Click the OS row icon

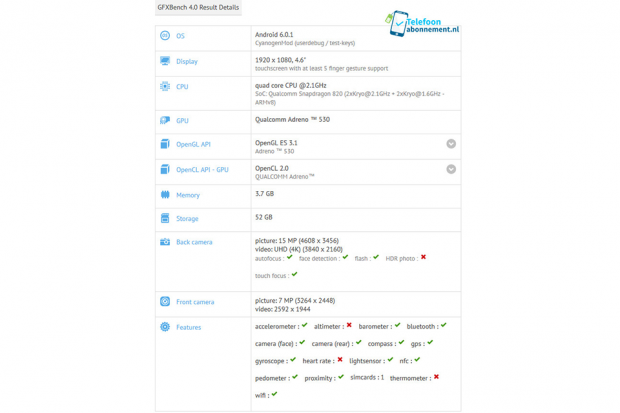pos(165,36)
